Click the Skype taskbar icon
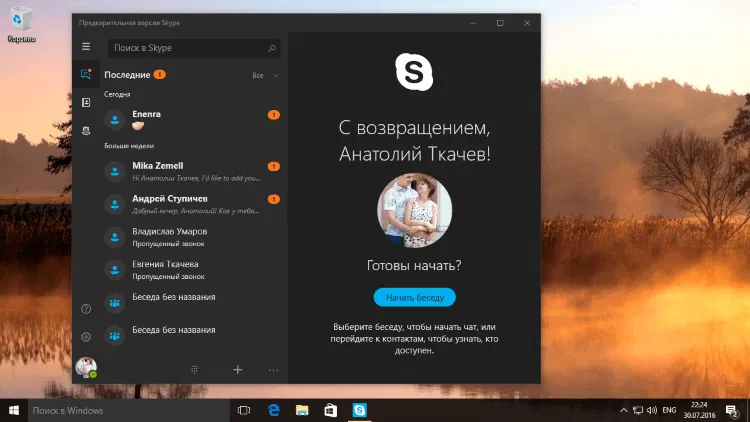Image resolution: width=750 pixels, height=422 pixels. [x=359, y=410]
